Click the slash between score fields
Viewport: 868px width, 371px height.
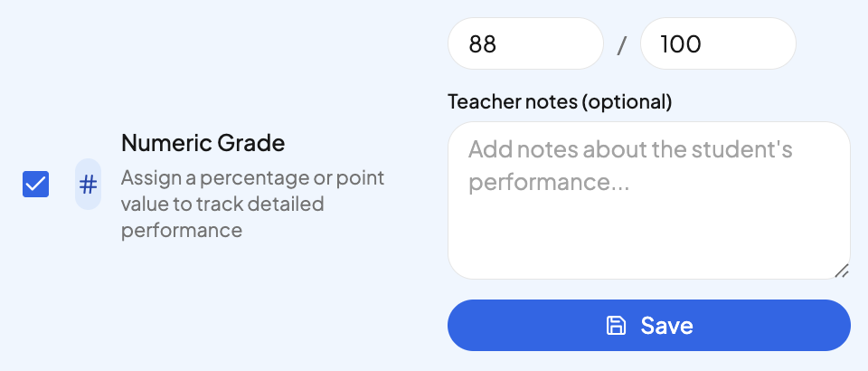click(621, 44)
